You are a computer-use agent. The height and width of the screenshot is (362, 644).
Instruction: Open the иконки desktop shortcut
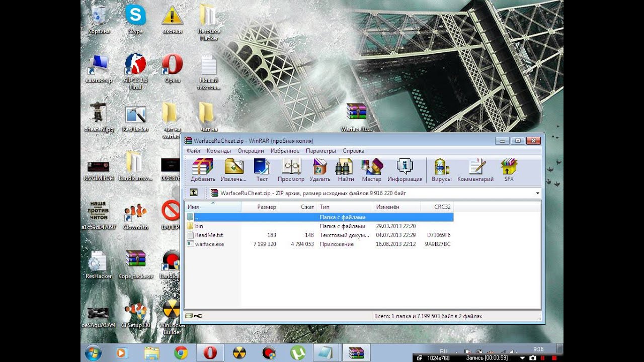point(172,19)
